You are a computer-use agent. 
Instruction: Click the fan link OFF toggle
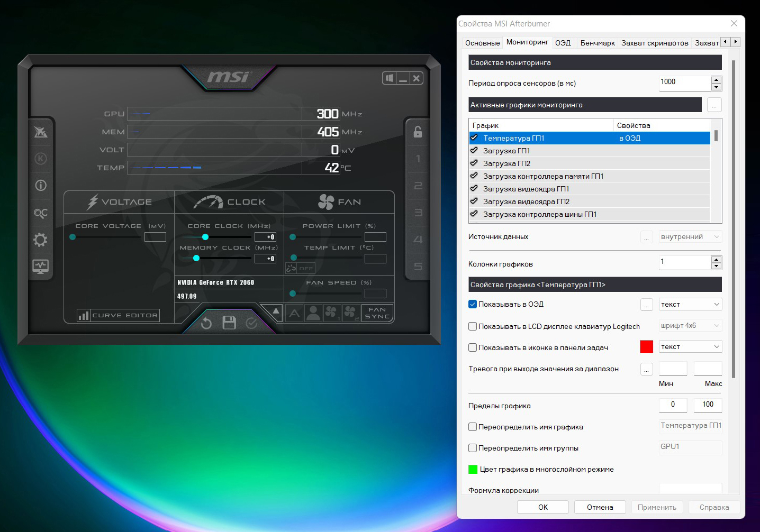301,268
